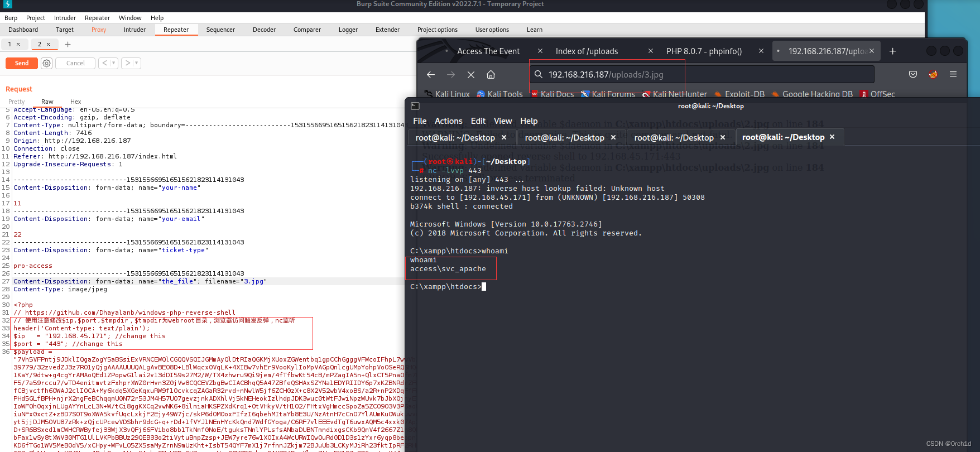This screenshot has height=452, width=980.
Task: Click browser forward arrow
Action: (x=451, y=74)
